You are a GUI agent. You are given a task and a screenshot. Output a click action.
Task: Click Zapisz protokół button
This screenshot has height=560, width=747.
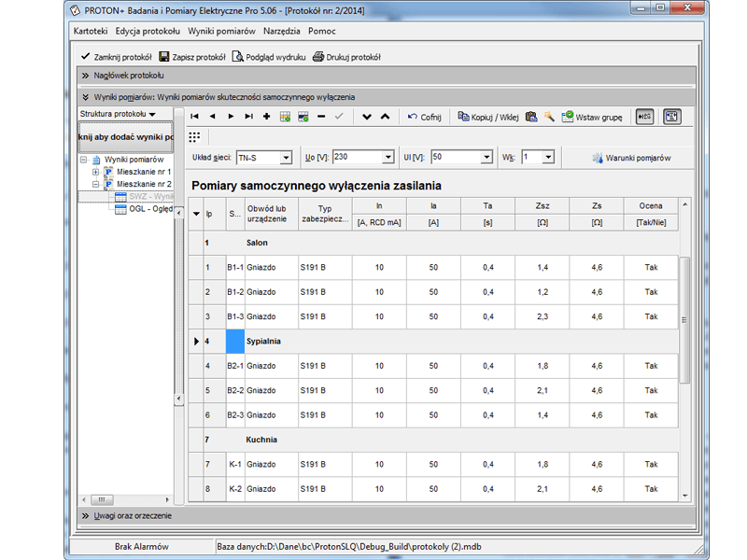point(192,57)
